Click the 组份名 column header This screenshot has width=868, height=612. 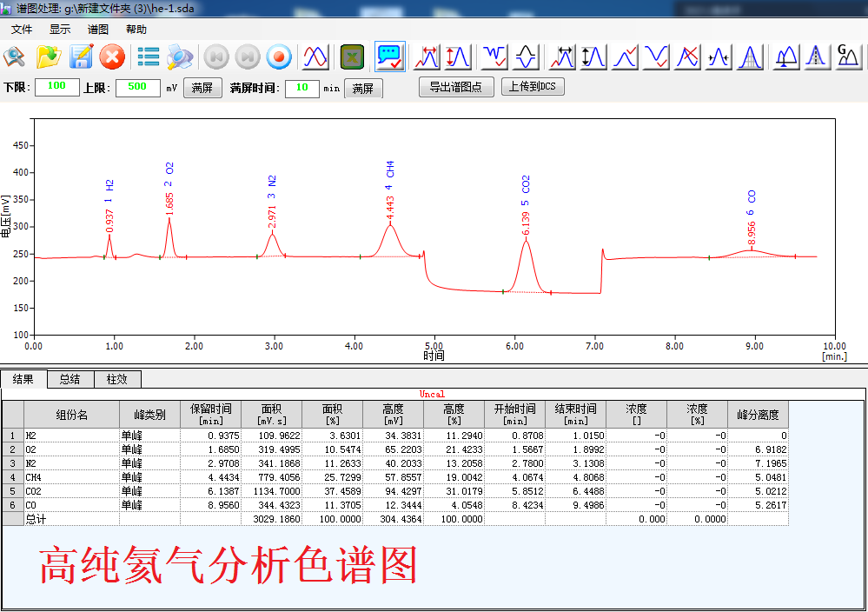pyautogui.click(x=71, y=415)
